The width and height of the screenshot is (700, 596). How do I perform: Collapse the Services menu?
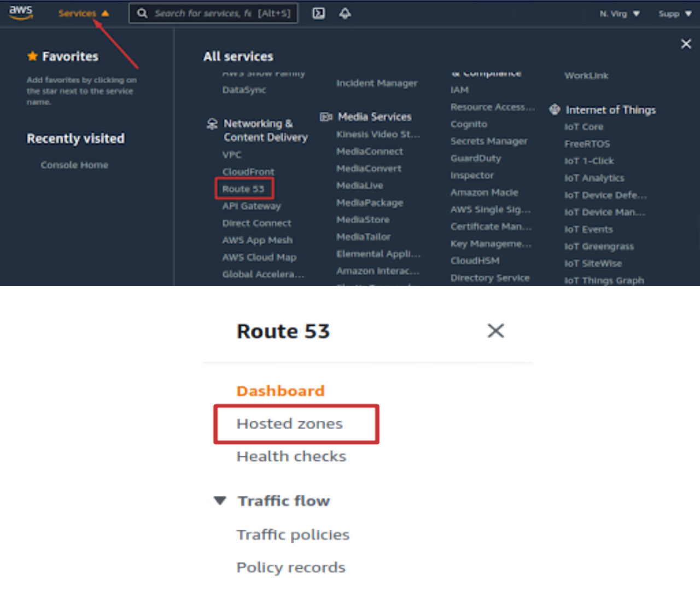(84, 13)
